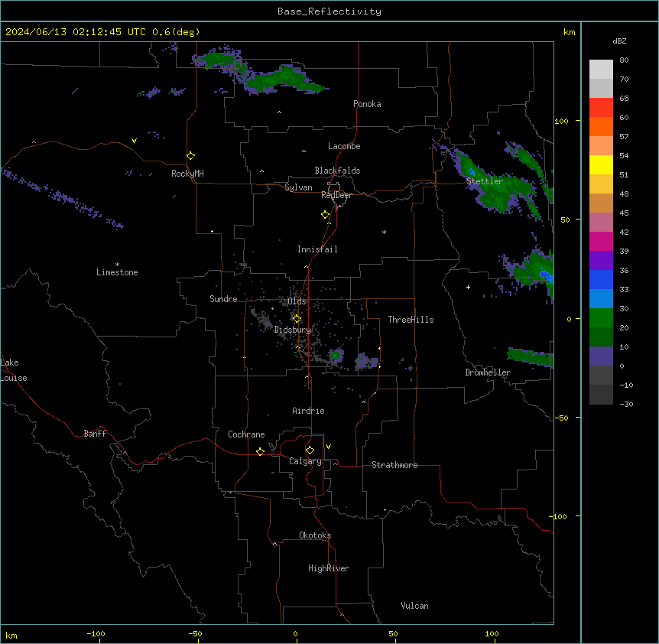Click the Strathmore label
Image resolution: width=659 pixels, height=644 pixels.
(x=394, y=465)
